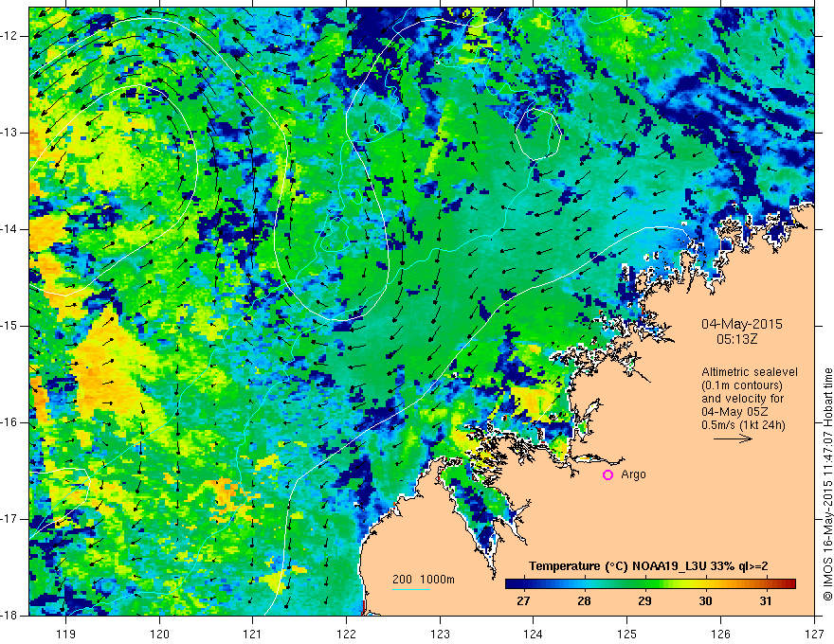Click the 'Altimetric sealevel' legend text
The image size is (834, 644).
(x=750, y=372)
